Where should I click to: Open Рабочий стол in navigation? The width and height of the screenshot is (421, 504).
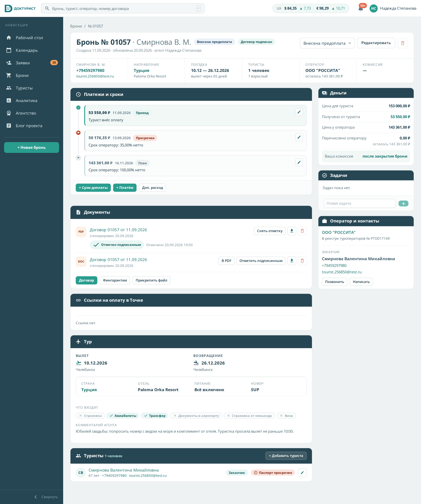click(31, 38)
